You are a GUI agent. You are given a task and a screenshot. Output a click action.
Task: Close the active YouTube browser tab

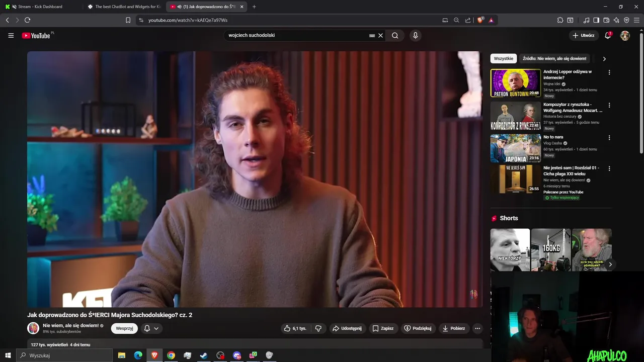[x=242, y=7]
